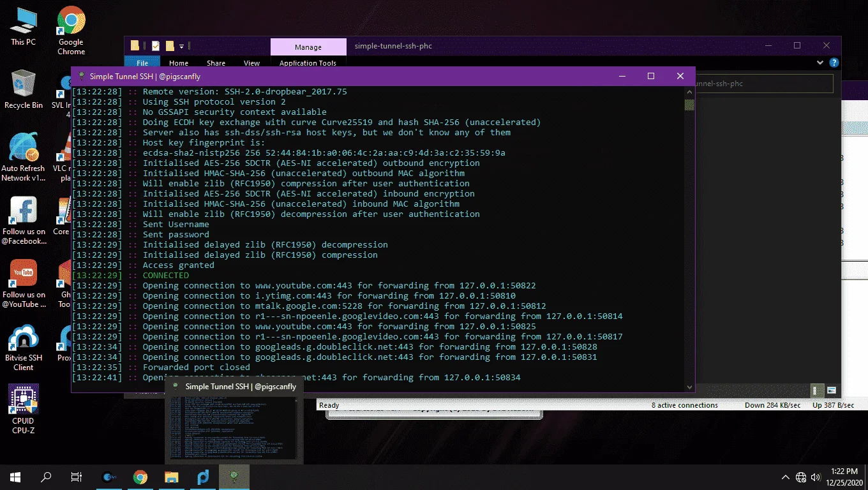Launch Google Chrome from the desktop

point(71,31)
